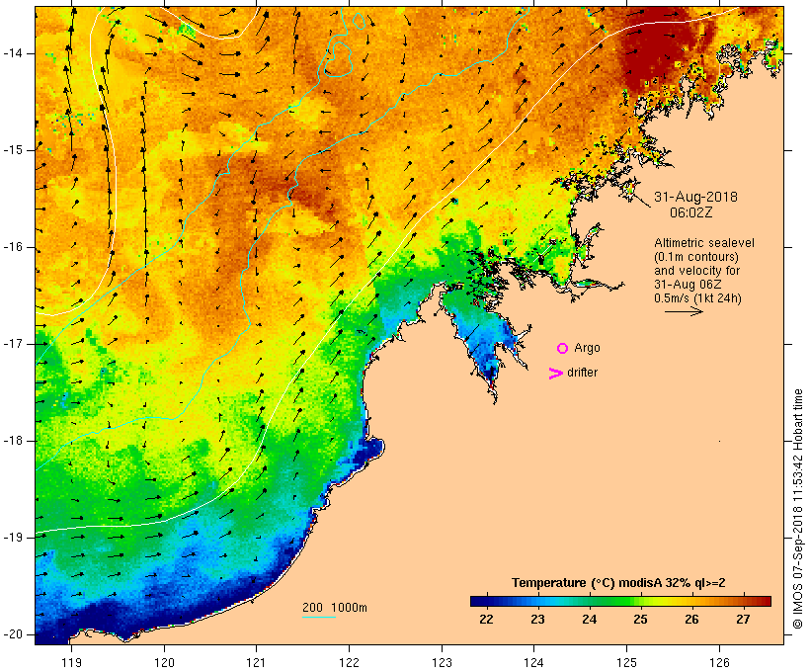810x672 pixels.
Task: Click the 'Altimetric sealevel' text line
Action: (x=704, y=243)
